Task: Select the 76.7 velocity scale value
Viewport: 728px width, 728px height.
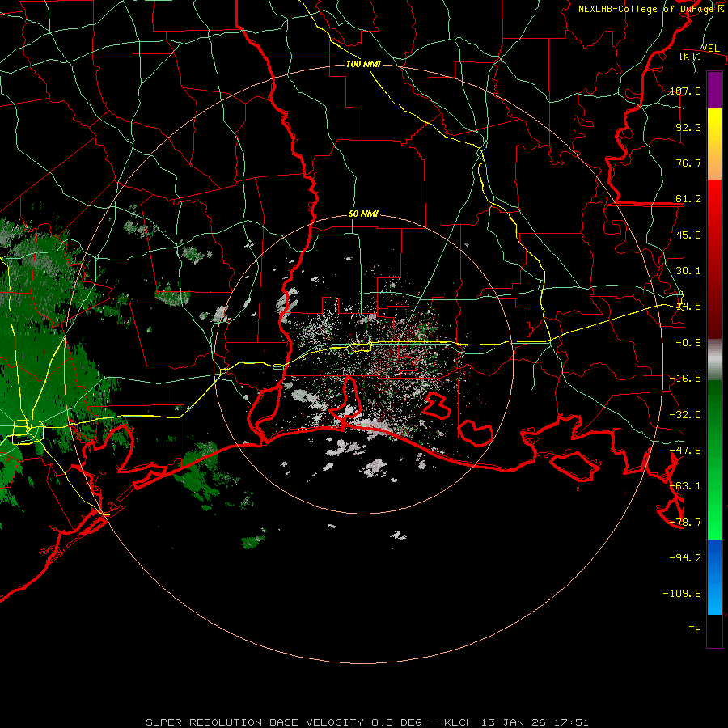Action: point(688,163)
